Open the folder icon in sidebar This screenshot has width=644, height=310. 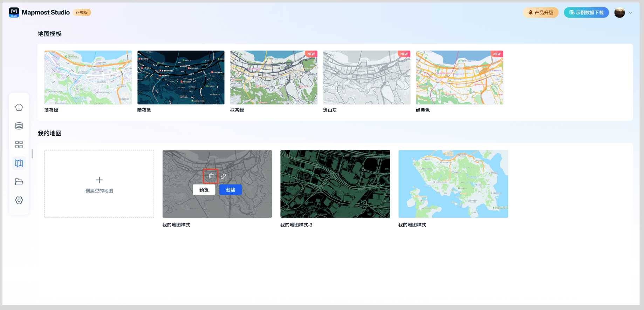click(x=19, y=182)
